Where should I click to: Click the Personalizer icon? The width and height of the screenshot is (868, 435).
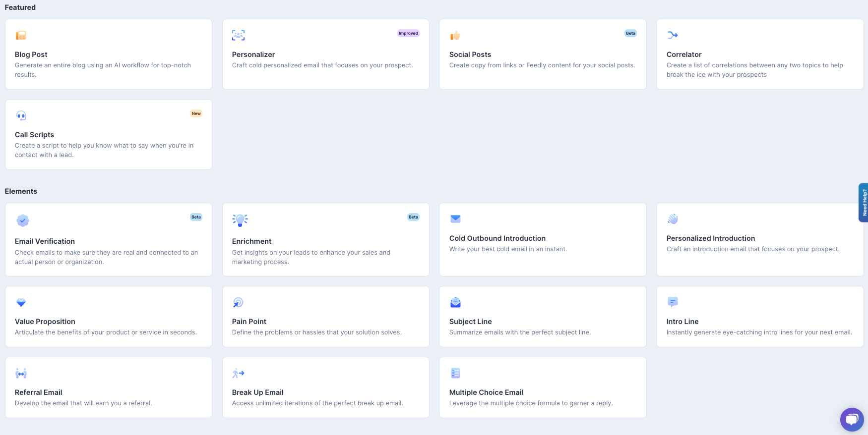(238, 35)
